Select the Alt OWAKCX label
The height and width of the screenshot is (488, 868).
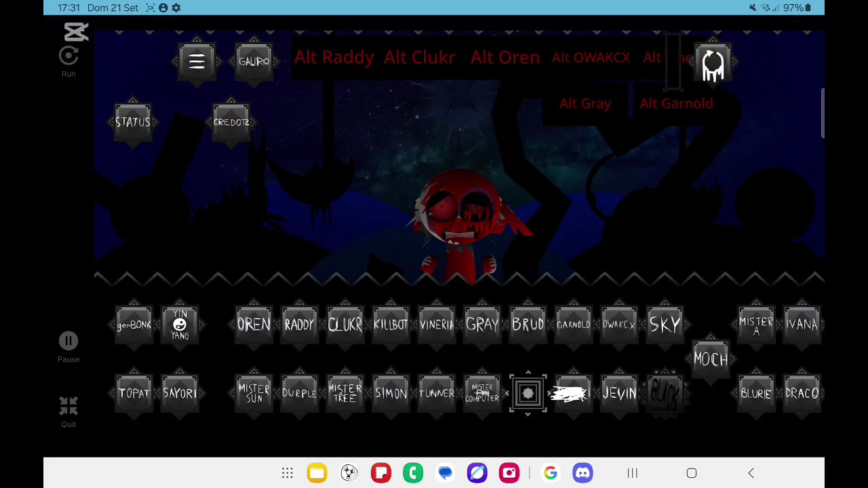[591, 58]
